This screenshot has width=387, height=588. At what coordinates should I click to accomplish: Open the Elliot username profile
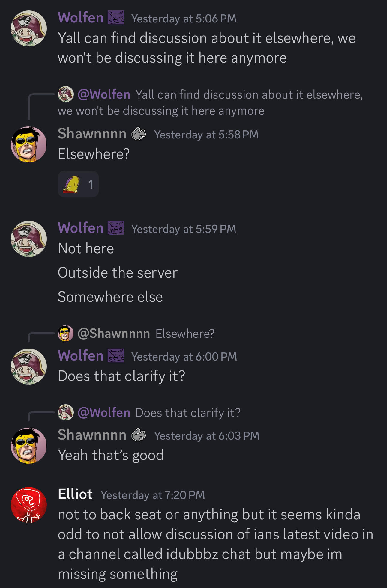75,494
